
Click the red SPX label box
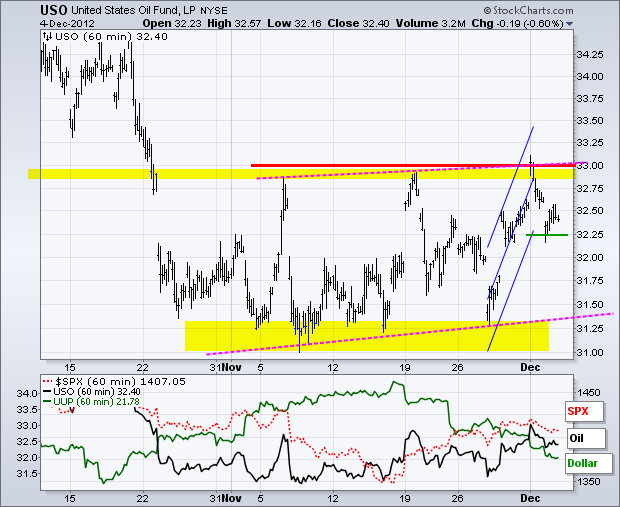pos(584,411)
